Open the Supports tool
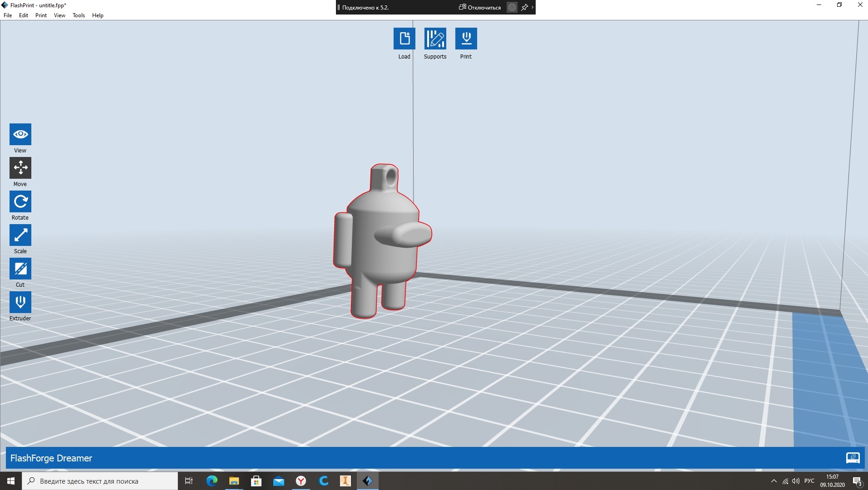 (x=435, y=39)
